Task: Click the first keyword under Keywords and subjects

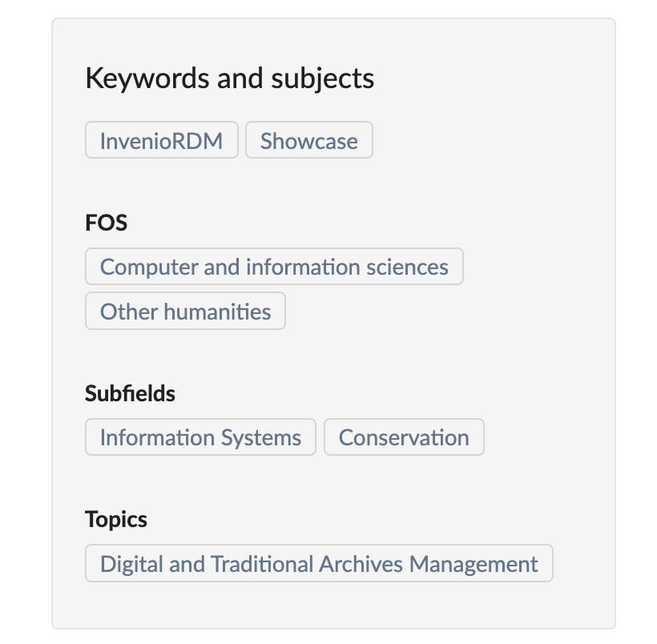Action: (161, 140)
